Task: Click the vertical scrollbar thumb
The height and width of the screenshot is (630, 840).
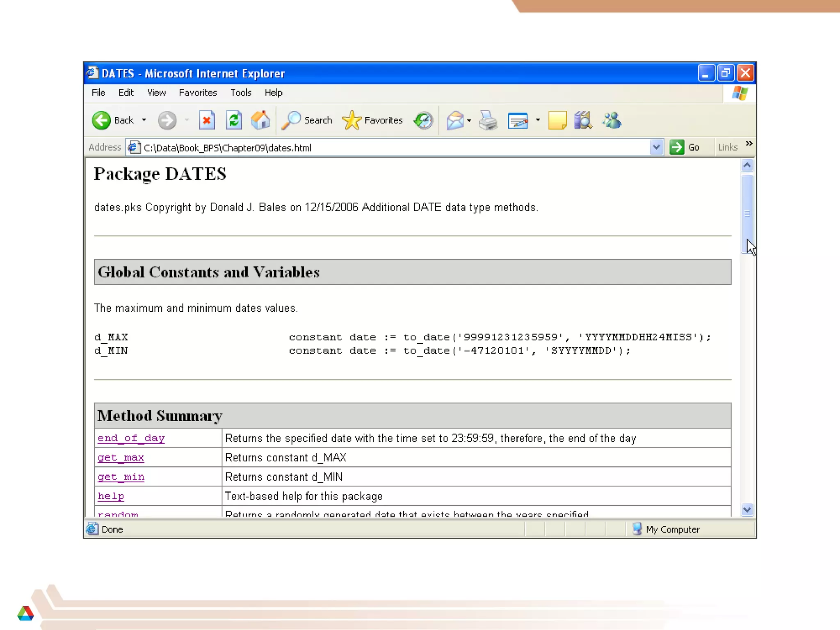Action: click(x=747, y=214)
